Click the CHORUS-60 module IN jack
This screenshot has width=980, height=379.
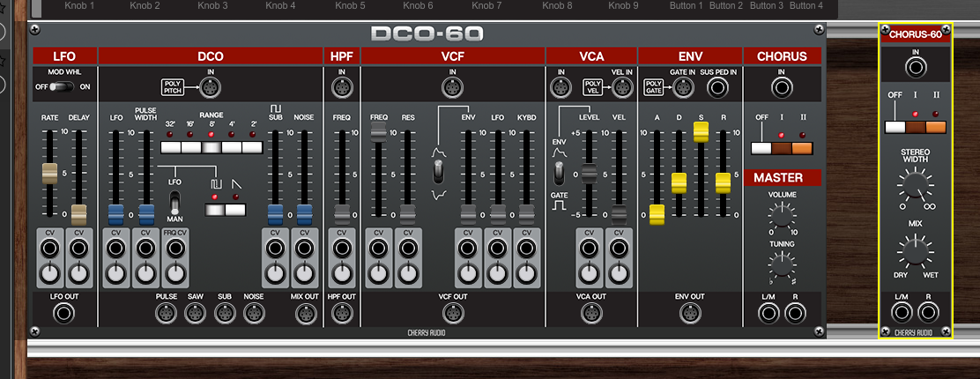coord(915,67)
